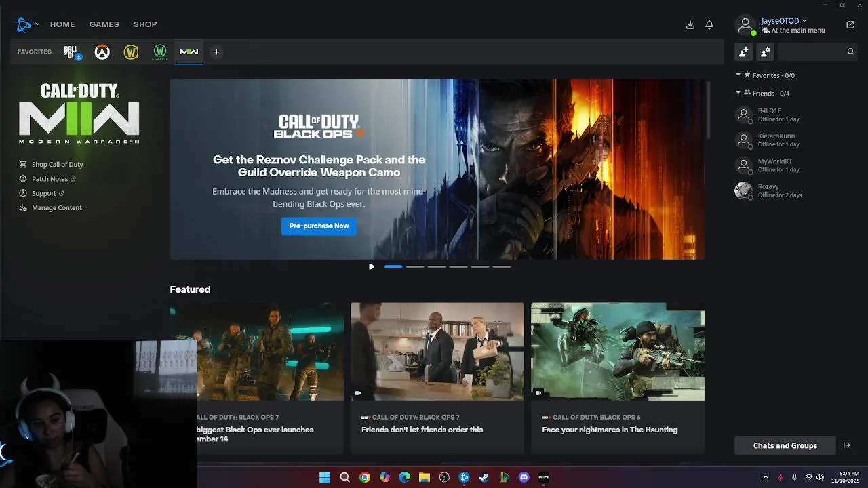
Task: Open Manage Content
Action: tap(51, 207)
